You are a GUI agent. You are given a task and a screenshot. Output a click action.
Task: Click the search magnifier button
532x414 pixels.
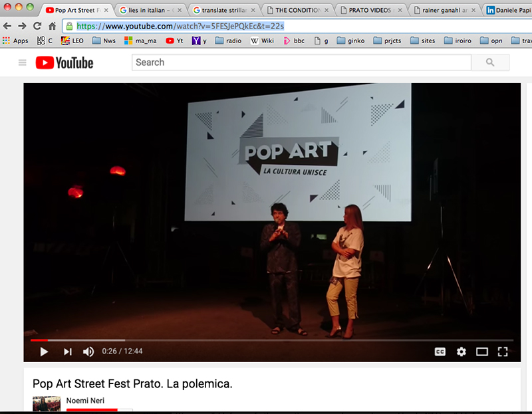[490, 62]
